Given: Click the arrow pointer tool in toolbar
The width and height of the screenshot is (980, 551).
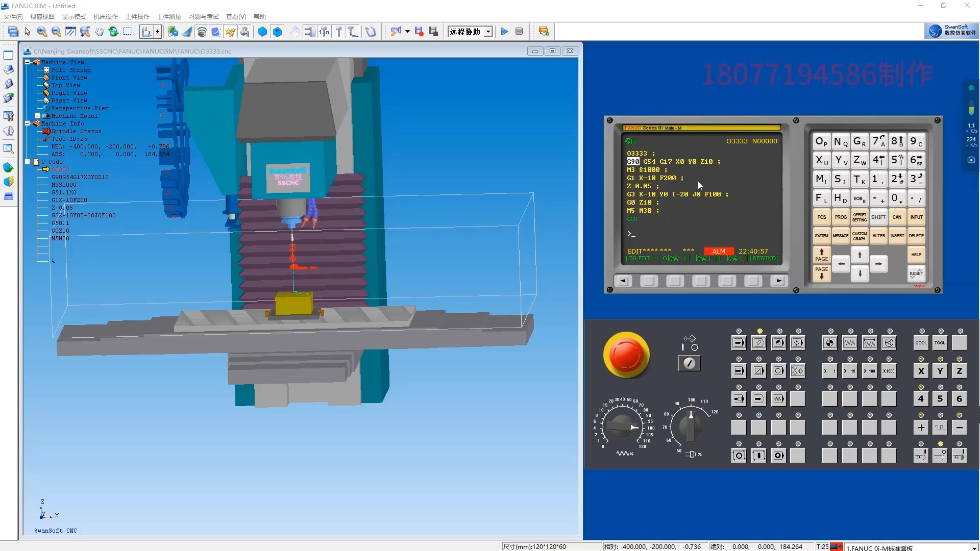Looking at the screenshot, I should point(28,32).
